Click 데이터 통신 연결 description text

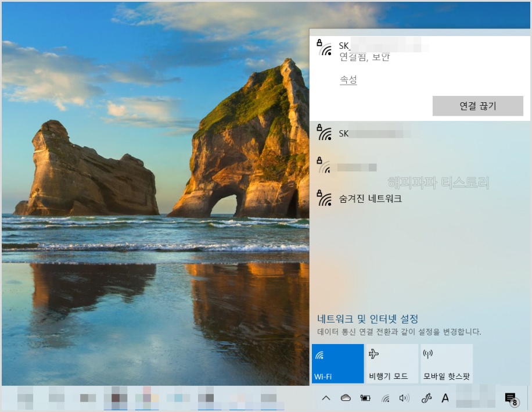coord(399,332)
